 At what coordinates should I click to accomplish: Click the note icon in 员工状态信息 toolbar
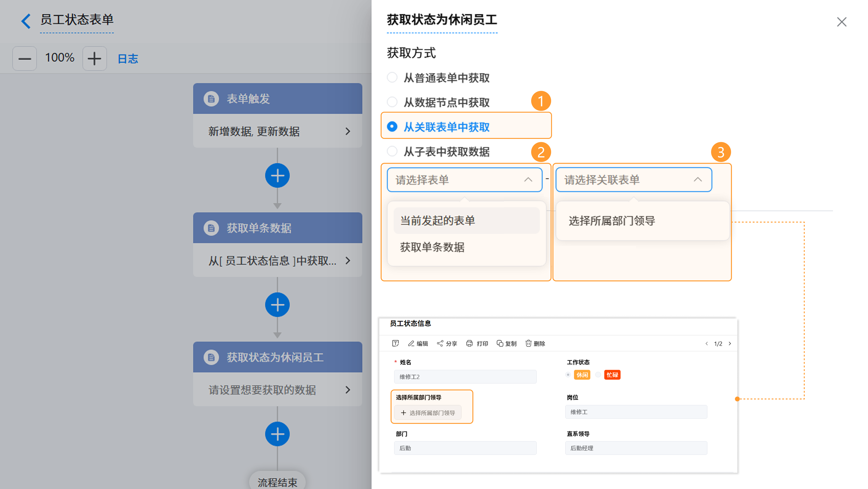[396, 343]
